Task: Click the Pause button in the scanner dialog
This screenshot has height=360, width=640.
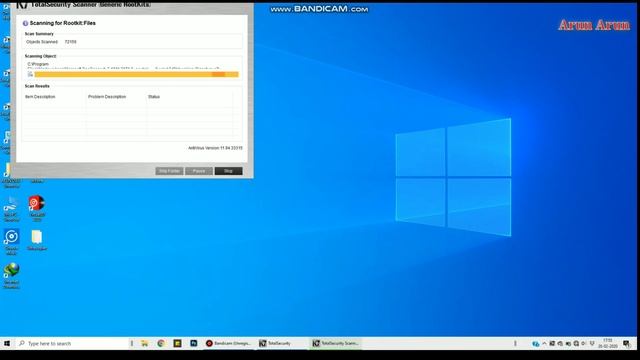Action: click(199, 171)
